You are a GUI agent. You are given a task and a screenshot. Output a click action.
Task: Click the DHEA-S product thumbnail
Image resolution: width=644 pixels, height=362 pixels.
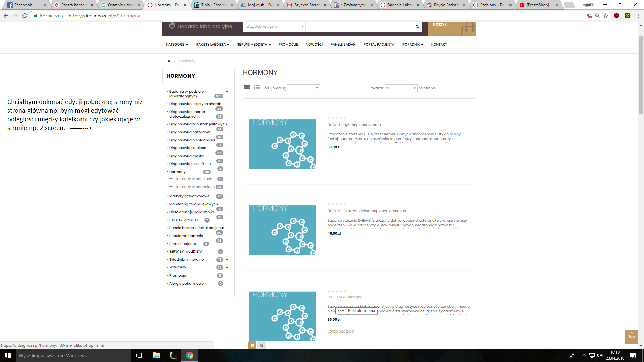282,230
